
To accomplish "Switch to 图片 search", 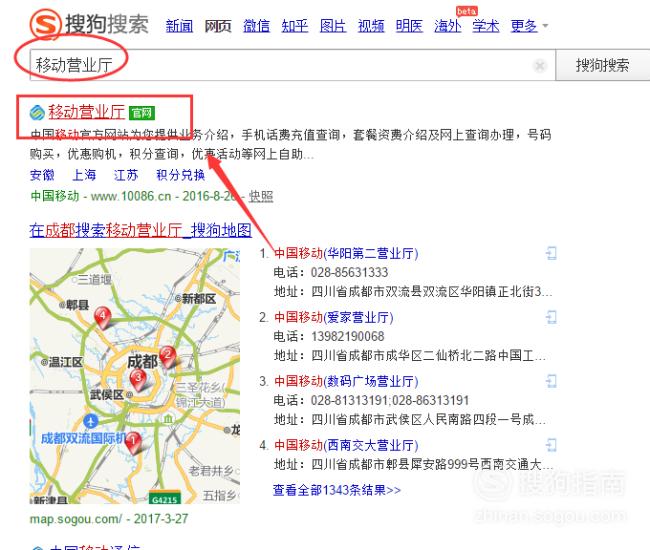I will coord(333,26).
